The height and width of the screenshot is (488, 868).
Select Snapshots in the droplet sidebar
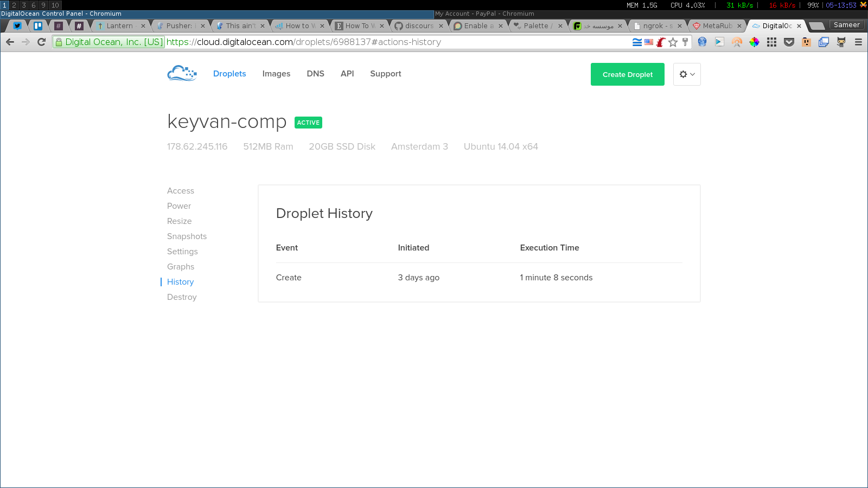tap(187, 236)
